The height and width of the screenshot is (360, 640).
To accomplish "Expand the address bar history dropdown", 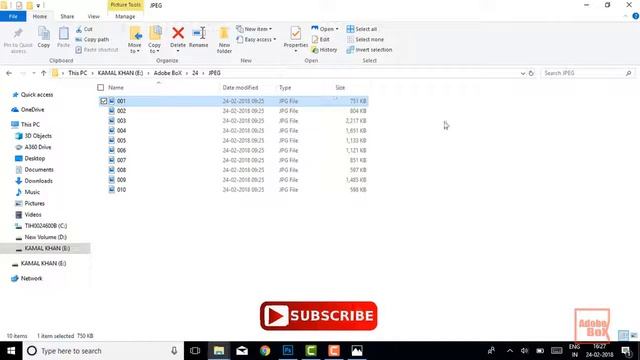I will point(522,73).
